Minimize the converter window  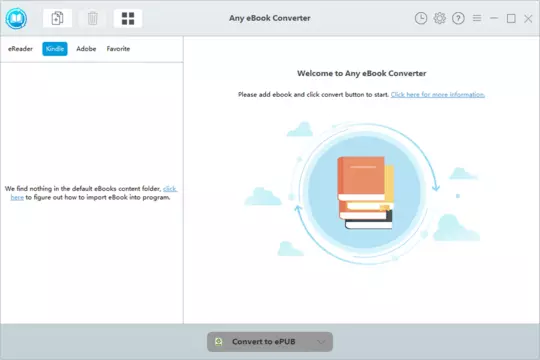[x=494, y=18]
